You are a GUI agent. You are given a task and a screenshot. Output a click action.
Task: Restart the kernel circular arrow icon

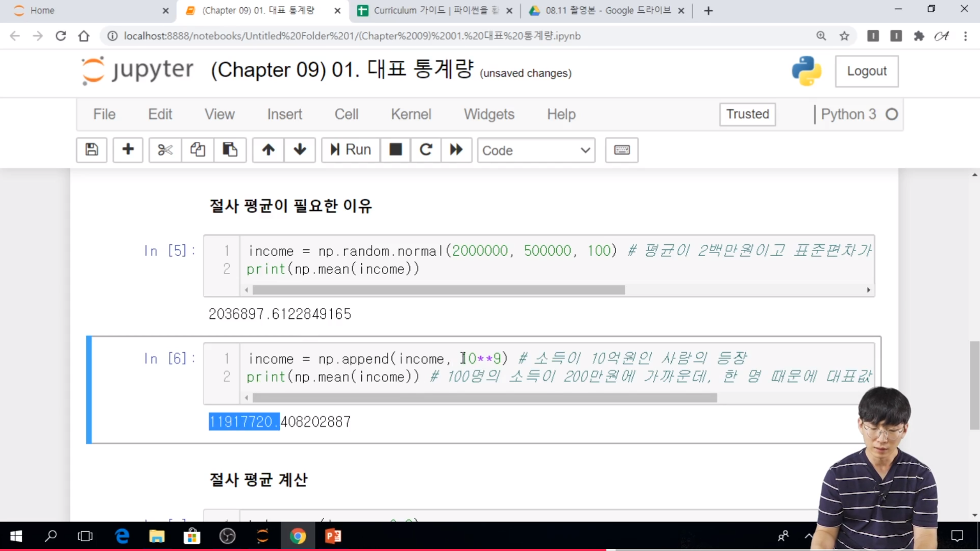point(426,150)
